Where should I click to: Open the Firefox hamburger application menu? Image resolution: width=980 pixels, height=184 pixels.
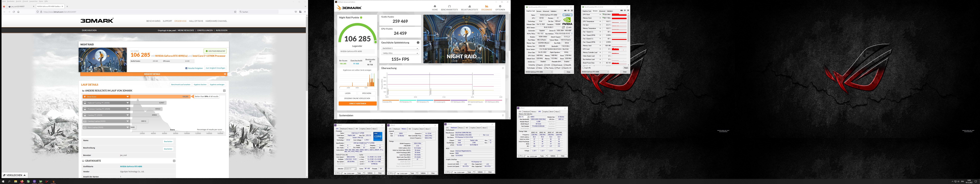[305, 12]
